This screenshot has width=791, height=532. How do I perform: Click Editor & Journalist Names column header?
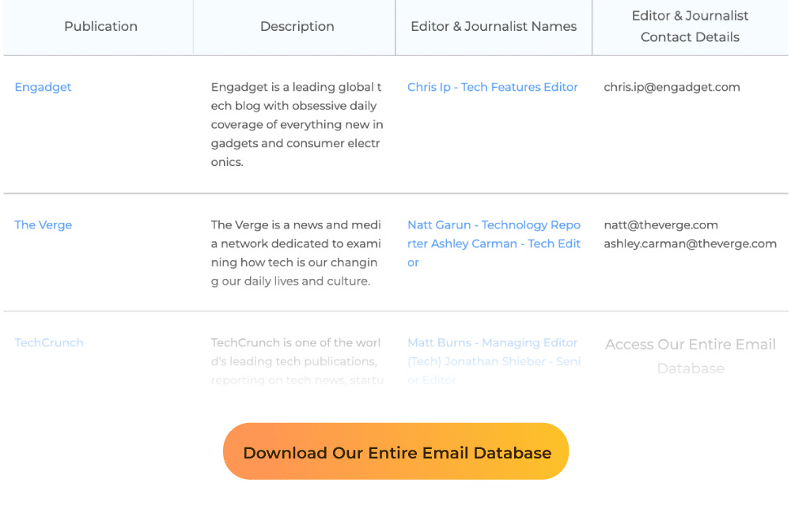[494, 26]
